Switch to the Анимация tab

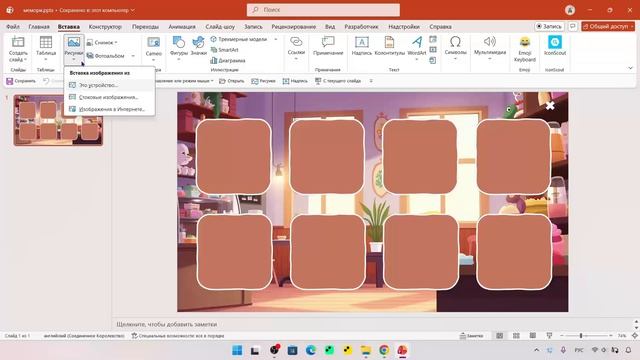182,27
